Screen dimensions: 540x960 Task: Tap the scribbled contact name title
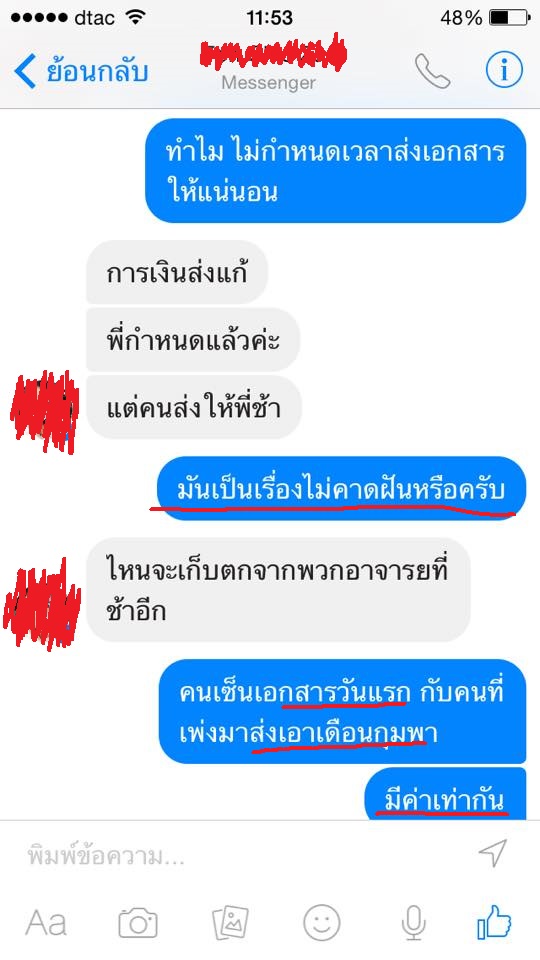click(273, 54)
